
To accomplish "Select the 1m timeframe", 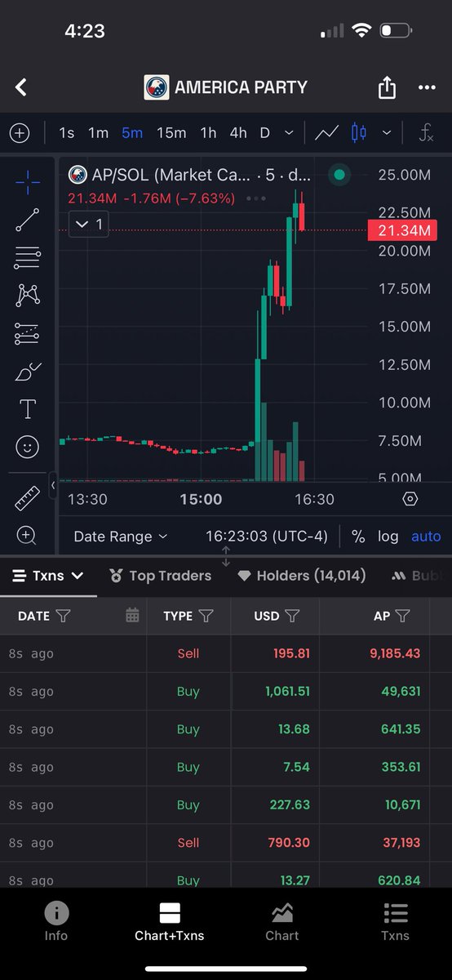I will pyautogui.click(x=99, y=132).
